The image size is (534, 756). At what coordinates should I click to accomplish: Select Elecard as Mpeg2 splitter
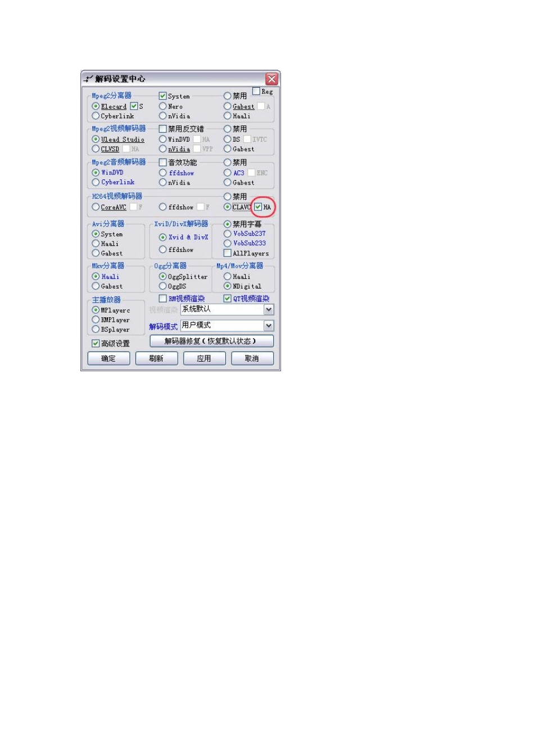click(x=96, y=106)
